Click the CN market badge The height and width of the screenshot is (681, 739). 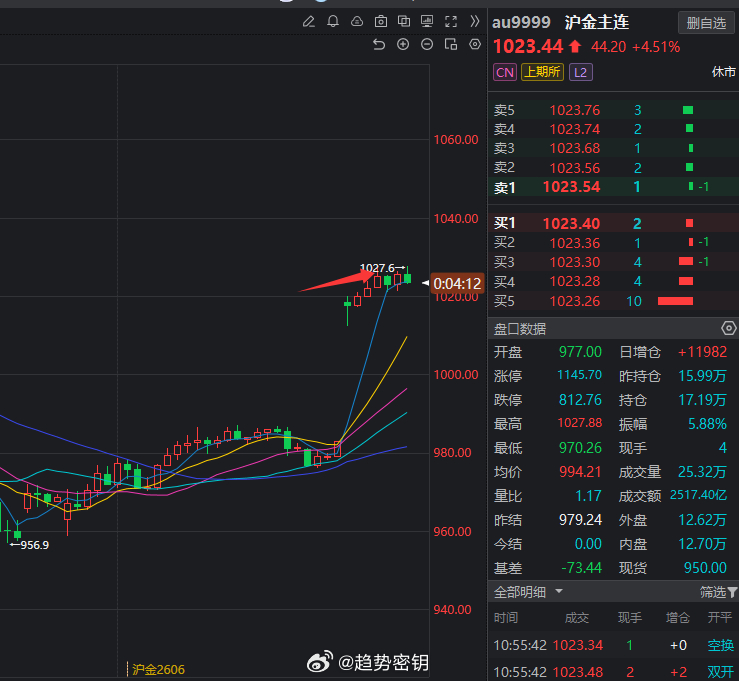[x=505, y=73]
